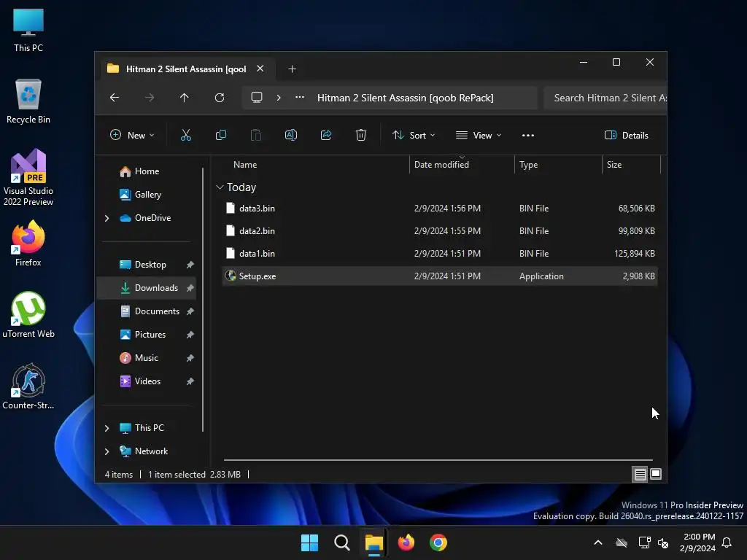
Task: Open Firefox desktop shortcut
Action: (28, 244)
